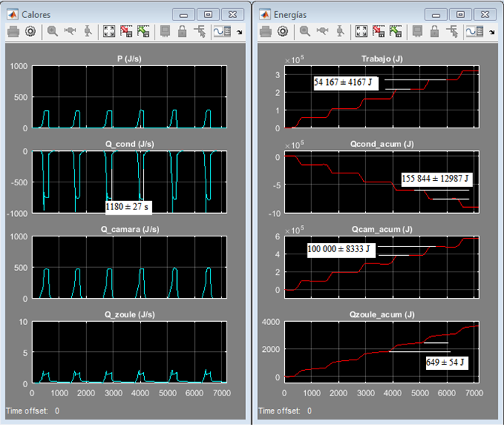Click 'Time offset: 0' in Energías window
The image size is (504, 427).
coord(285,410)
